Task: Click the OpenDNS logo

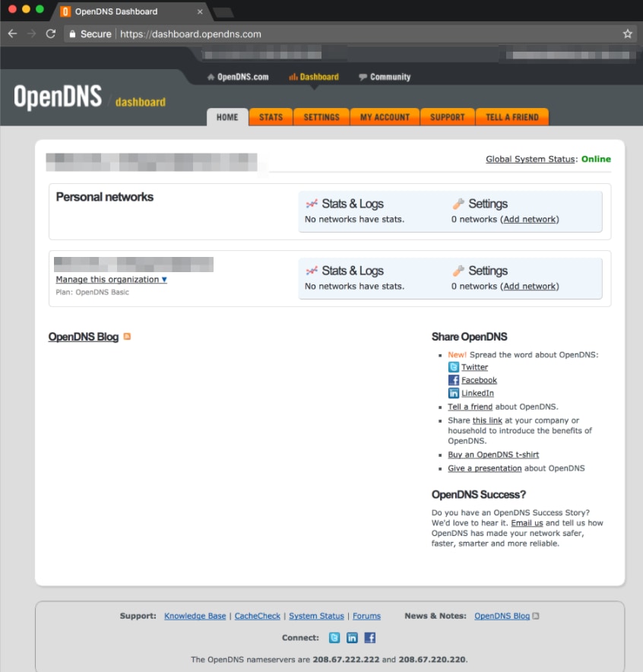Action: 58,96
